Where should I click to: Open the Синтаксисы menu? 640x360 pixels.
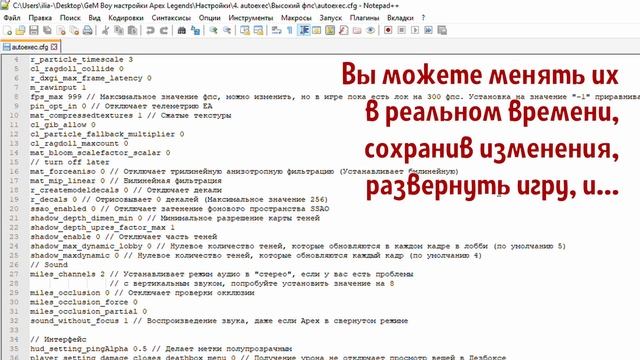click(171, 18)
